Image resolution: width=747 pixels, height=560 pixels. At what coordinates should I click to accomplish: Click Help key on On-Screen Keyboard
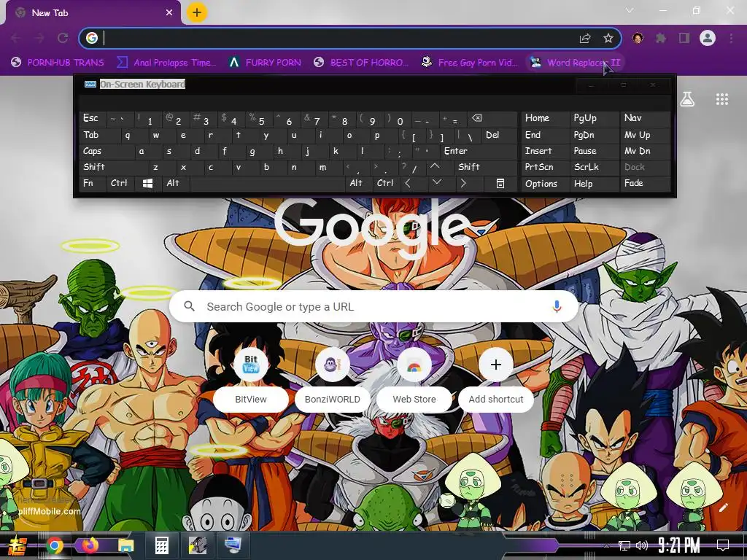tap(594, 183)
